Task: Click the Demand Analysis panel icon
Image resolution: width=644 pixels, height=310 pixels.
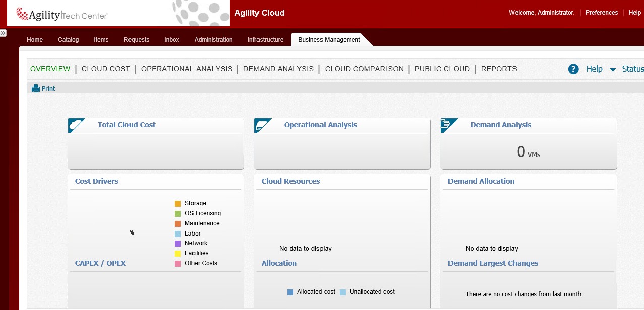Action: tap(448, 125)
